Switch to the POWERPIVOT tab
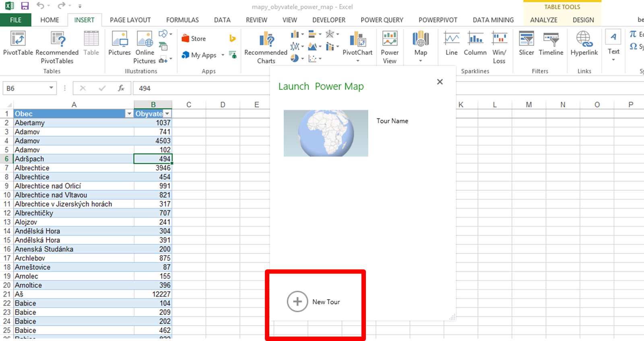644x341 pixels. tap(438, 20)
